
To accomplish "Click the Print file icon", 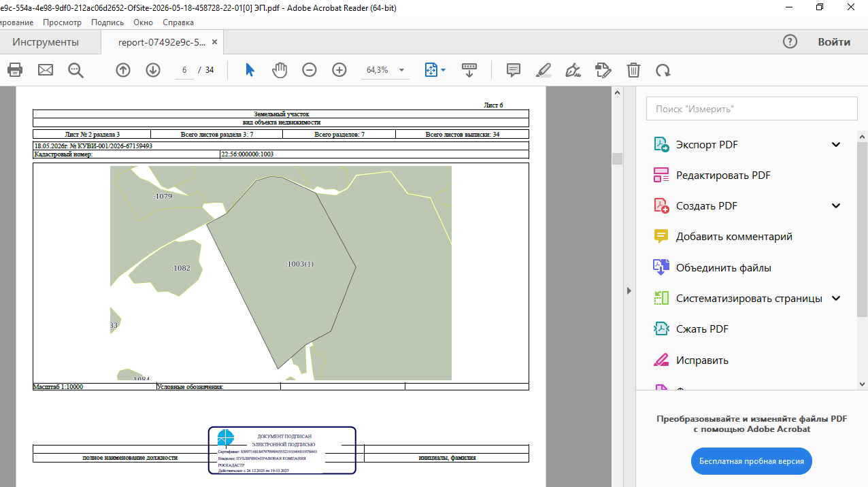I will coord(15,70).
